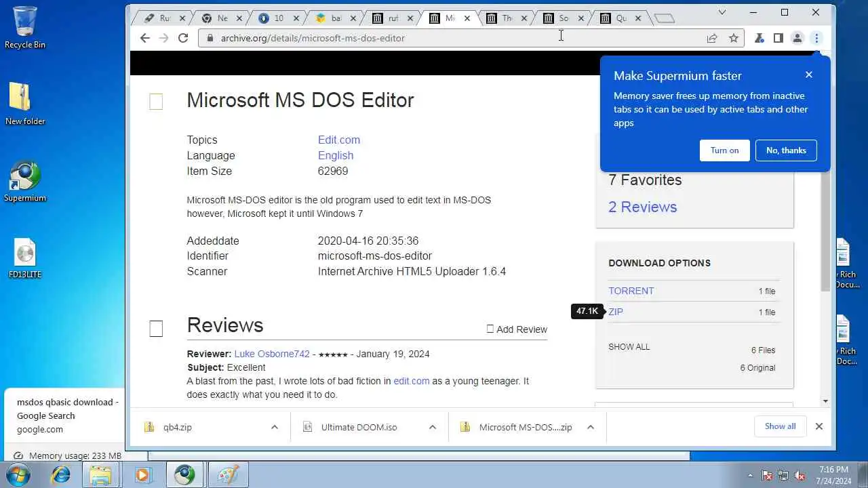Click SHOW ALL download files
868x488 pixels.
[x=629, y=346]
